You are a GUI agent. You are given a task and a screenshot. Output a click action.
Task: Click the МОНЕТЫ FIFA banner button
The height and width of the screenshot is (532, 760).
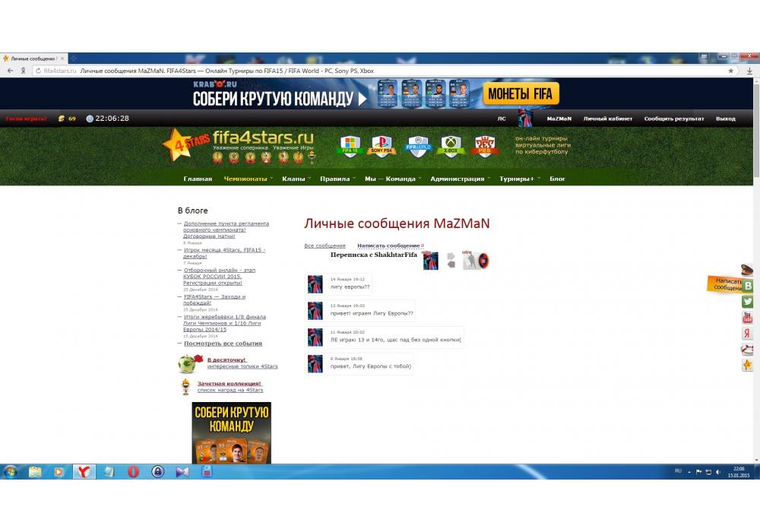521,93
